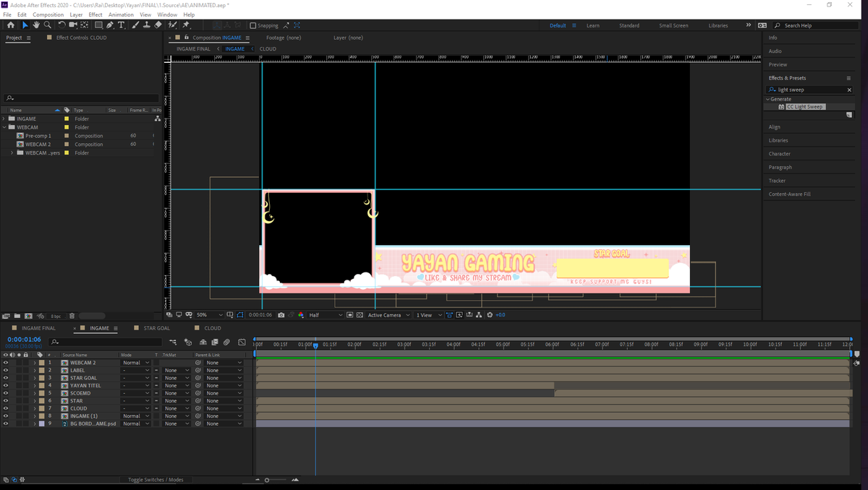
Task: Select the Pen tool
Action: tap(110, 25)
